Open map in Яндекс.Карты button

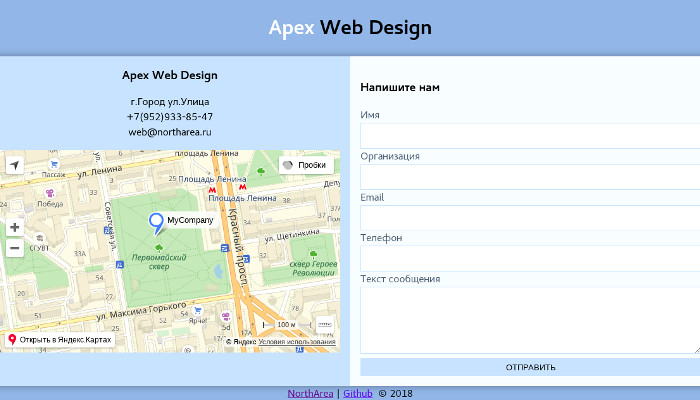pos(60,340)
